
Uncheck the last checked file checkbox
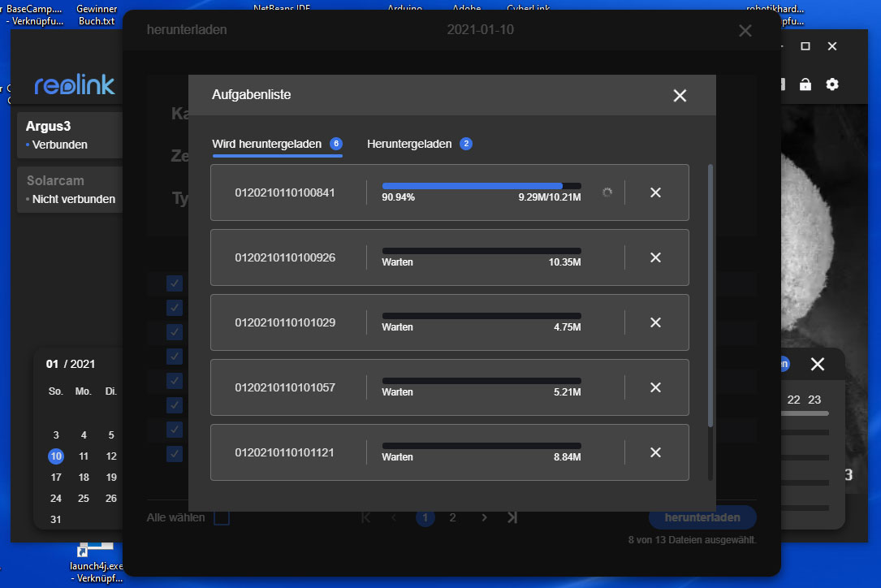click(175, 453)
